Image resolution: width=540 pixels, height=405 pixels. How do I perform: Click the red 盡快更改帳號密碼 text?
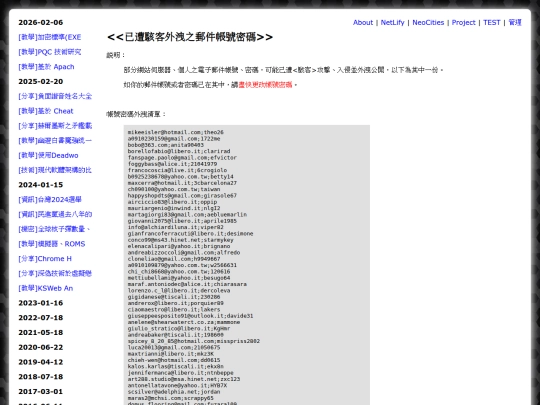tap(266, 85)
